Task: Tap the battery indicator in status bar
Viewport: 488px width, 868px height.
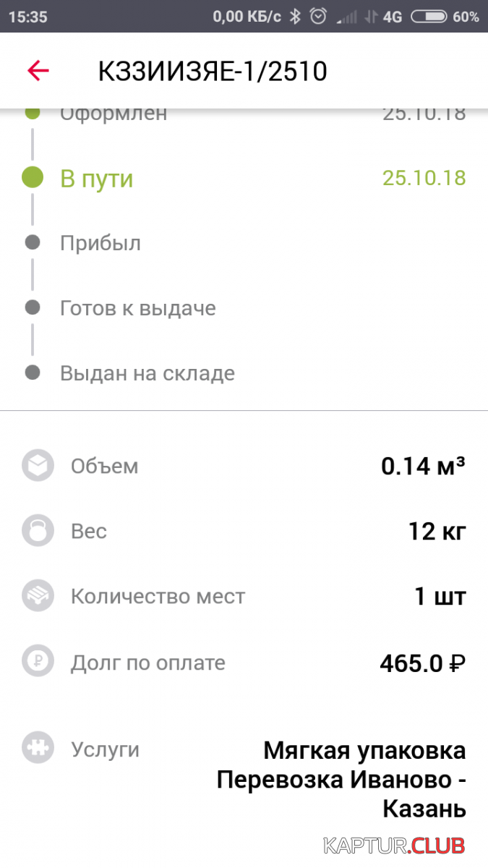Action: pyautogui.click(x=429, y=17)
